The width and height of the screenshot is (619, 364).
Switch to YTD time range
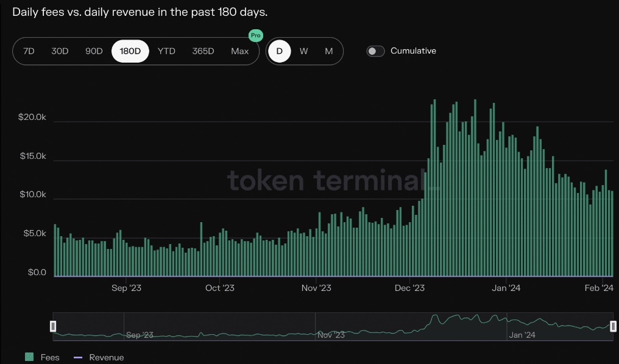[166, 51]
